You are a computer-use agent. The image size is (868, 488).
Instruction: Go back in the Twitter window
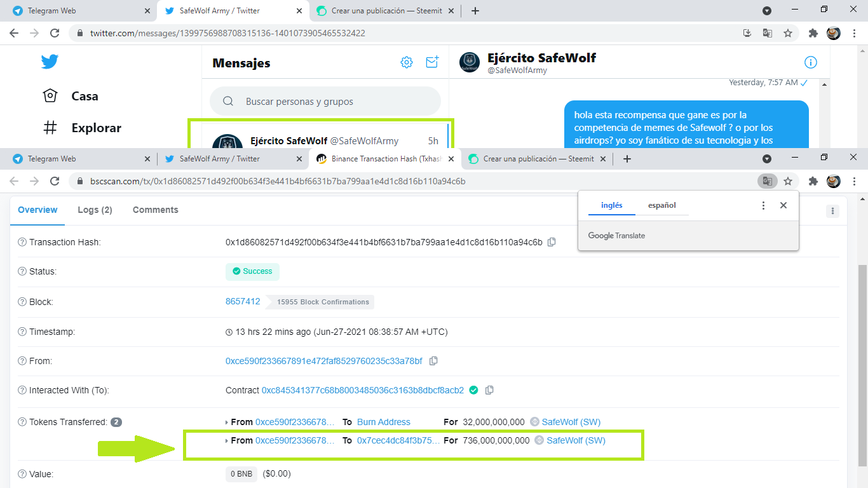[x=14, y=33]
